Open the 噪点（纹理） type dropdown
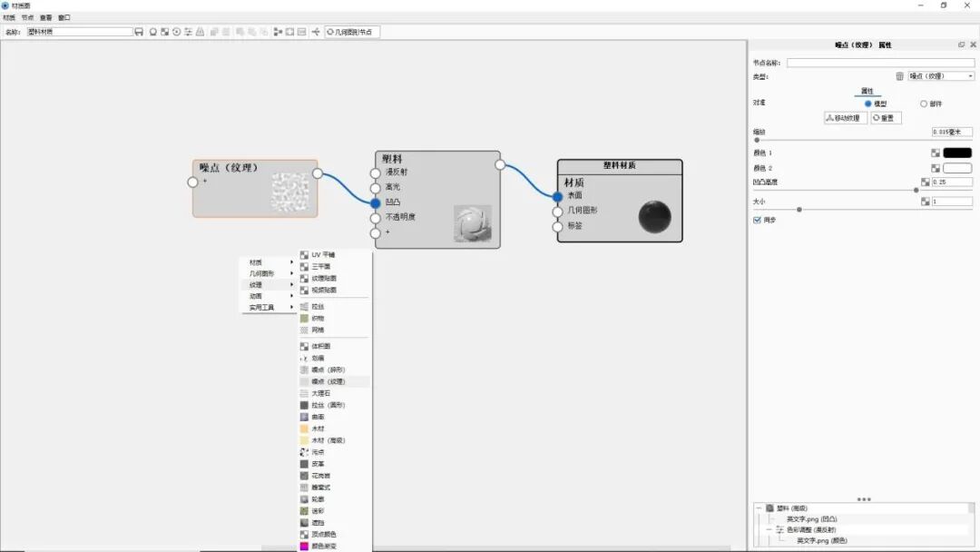 (938, 76)
